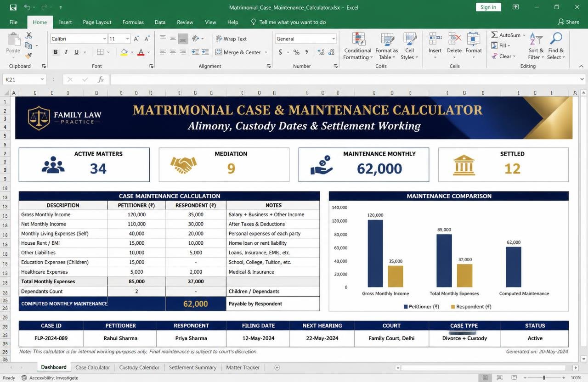Click the Cut scissors icon

(28, 35)
